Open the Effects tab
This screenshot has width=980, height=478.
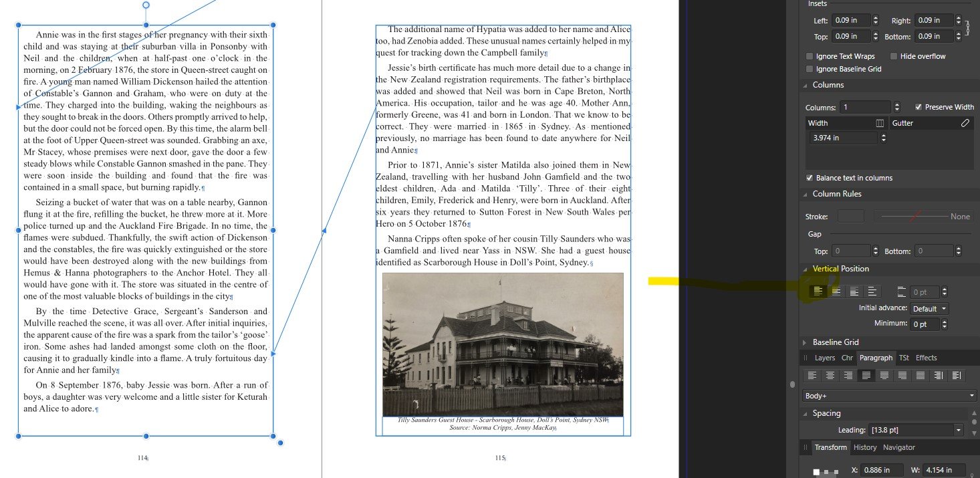click(926, 358)
